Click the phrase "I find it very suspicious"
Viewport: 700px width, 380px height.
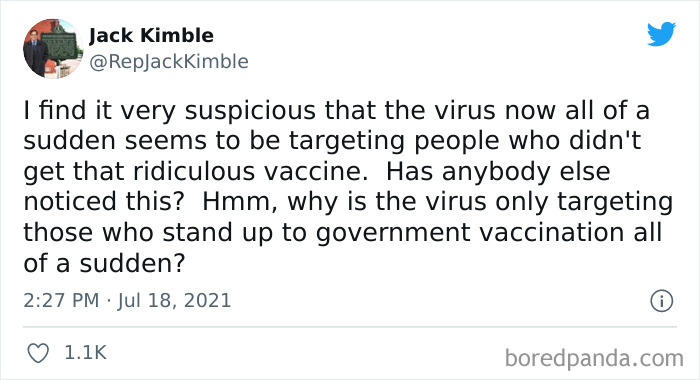point(169,111)
